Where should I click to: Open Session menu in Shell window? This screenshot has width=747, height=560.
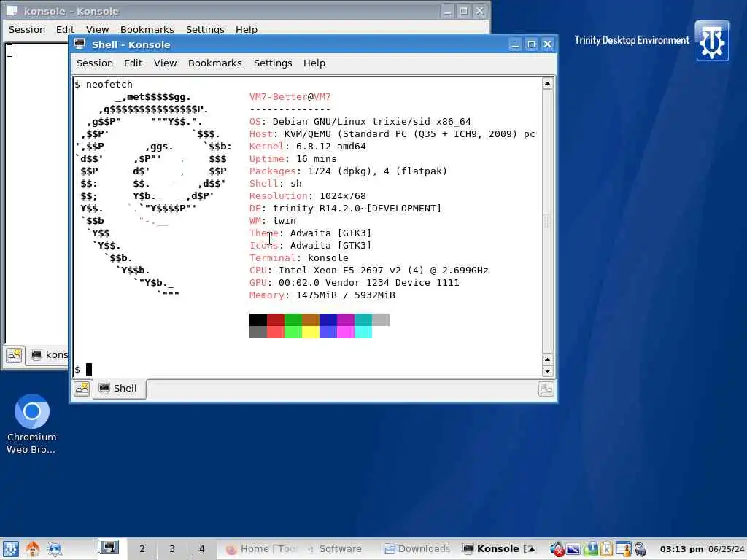pos(95,63)
